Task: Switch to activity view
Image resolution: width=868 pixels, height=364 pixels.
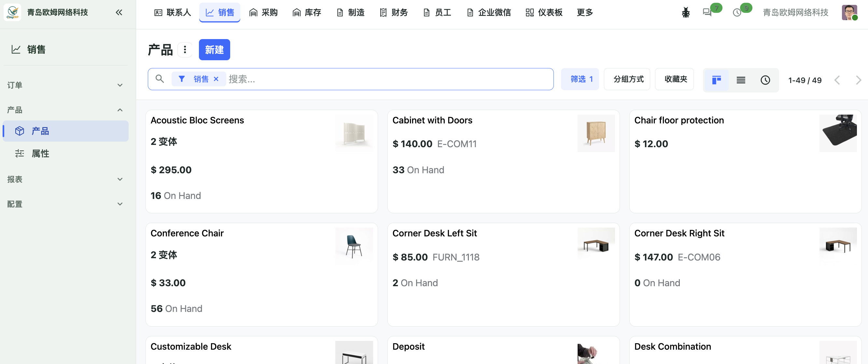Action: pyautogui.click(x=765, y=80)
